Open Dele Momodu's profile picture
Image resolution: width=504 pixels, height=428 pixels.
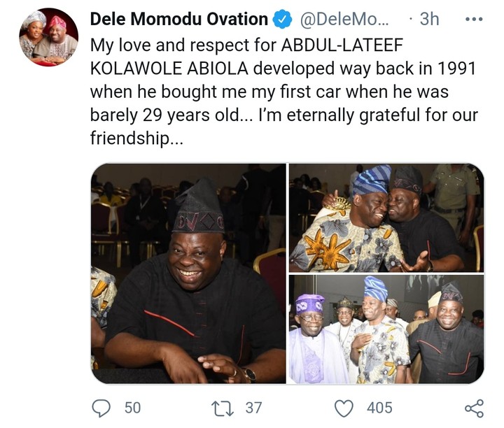pyautogui.click(x=48, y=37)
